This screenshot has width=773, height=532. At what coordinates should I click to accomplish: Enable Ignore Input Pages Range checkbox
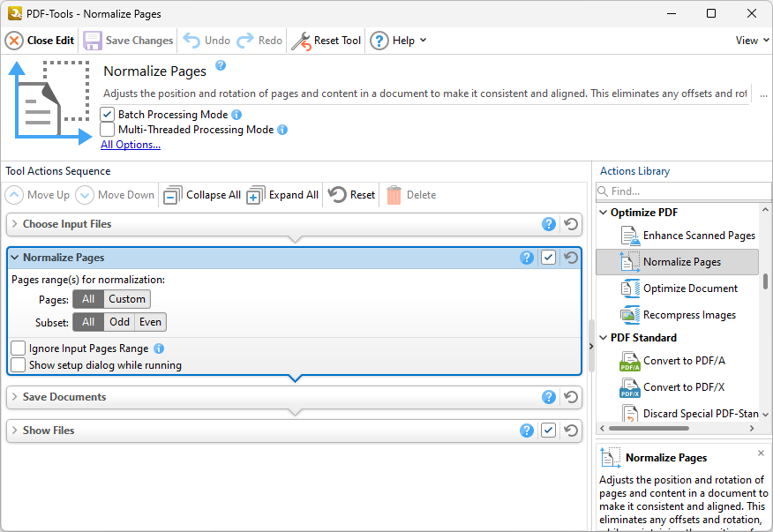(19, 348)
